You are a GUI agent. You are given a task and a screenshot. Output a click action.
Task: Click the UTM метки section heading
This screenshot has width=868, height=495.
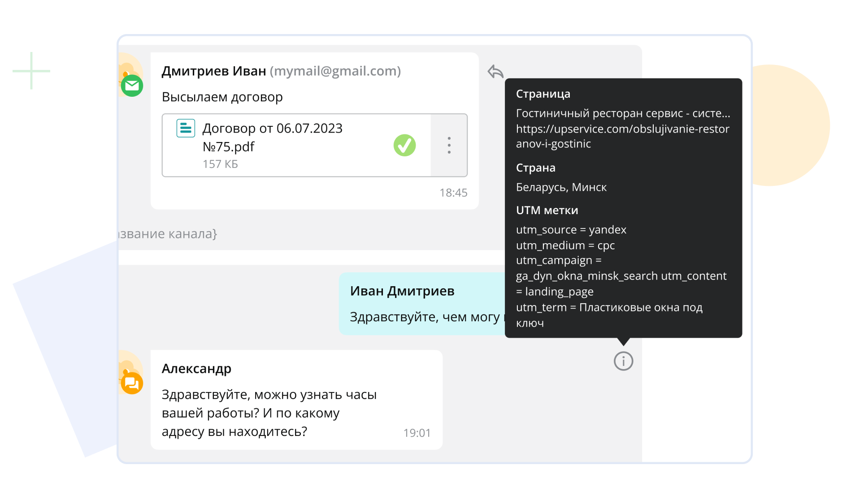(548, 210)
